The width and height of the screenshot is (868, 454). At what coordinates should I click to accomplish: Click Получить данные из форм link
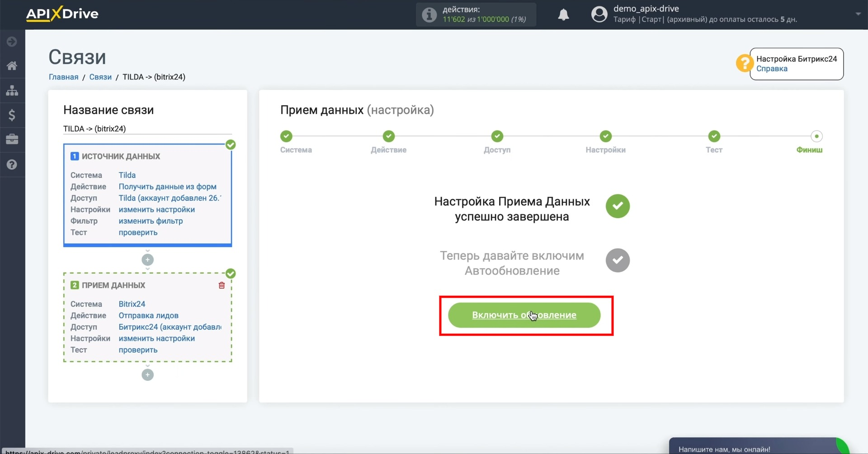coord(167,187)
